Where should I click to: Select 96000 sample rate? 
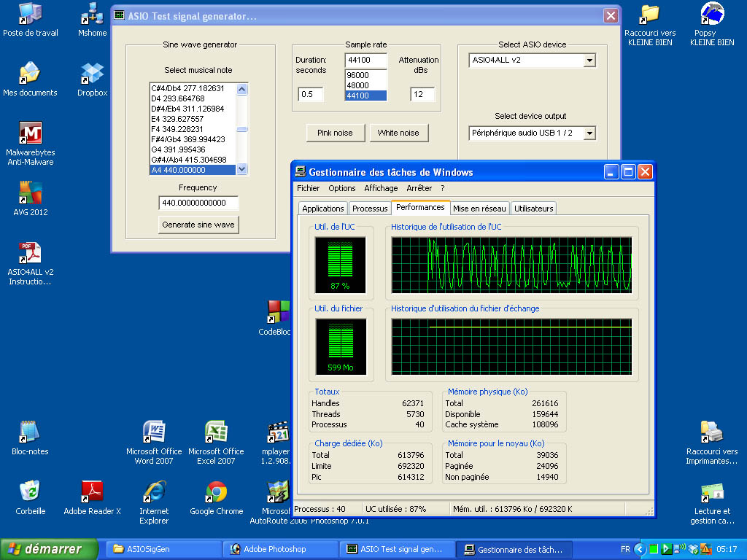tap(365, 75)
